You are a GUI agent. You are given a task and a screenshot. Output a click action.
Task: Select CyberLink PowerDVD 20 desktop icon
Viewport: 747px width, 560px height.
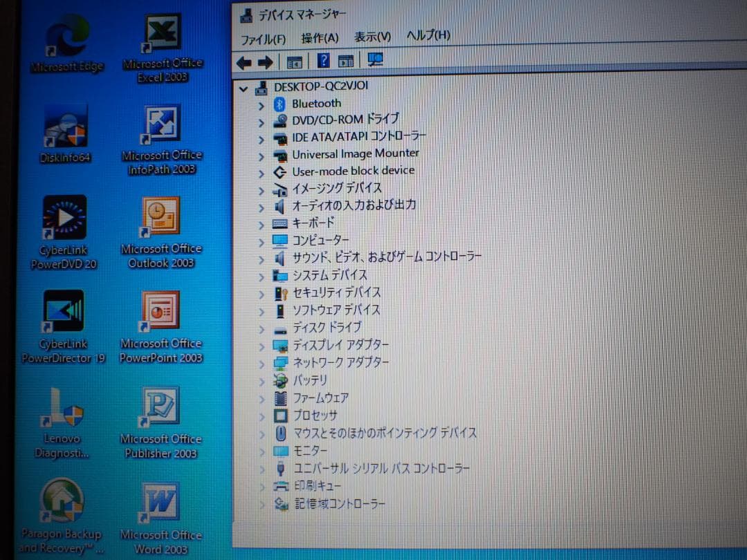click(x=64, y=232)
